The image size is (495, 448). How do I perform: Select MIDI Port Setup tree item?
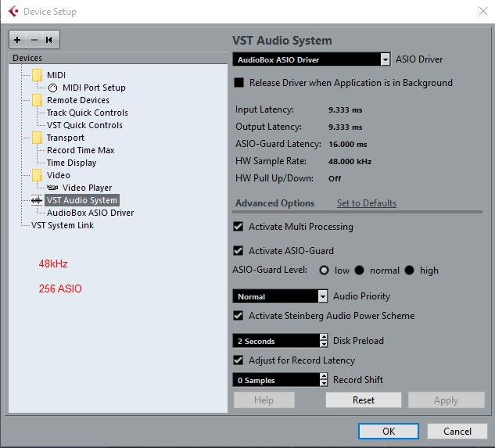(x=94, y=88)
